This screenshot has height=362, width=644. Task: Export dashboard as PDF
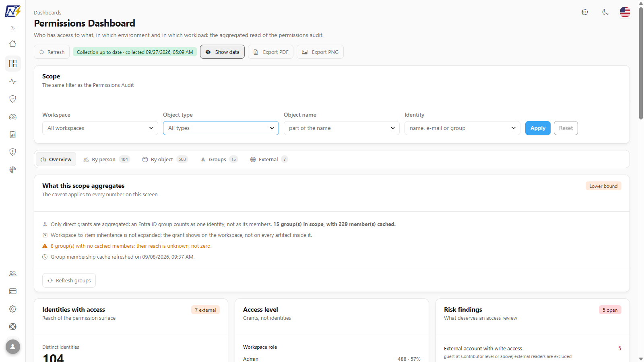click(x=270, y=52)
